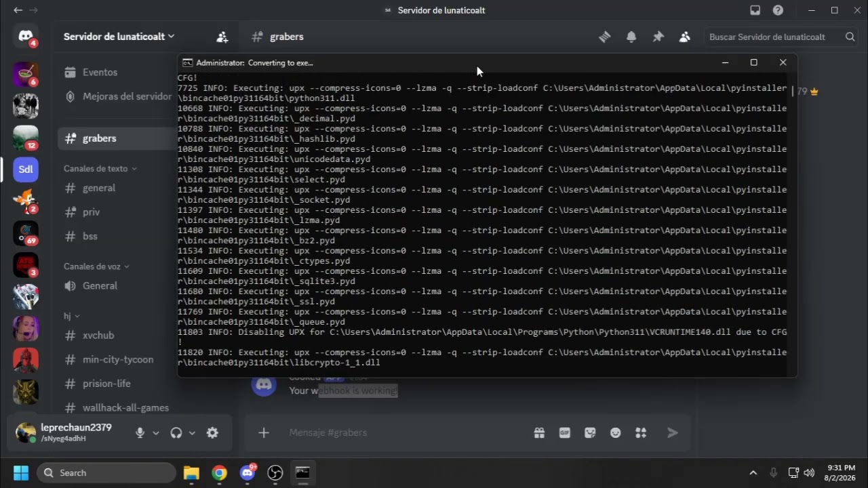Open the taskbar clock showing 9:31 PM

coord(841,472)
